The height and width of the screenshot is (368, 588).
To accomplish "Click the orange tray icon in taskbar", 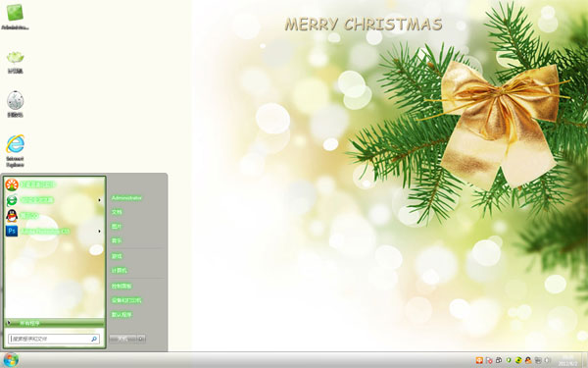I will point(479,360).
